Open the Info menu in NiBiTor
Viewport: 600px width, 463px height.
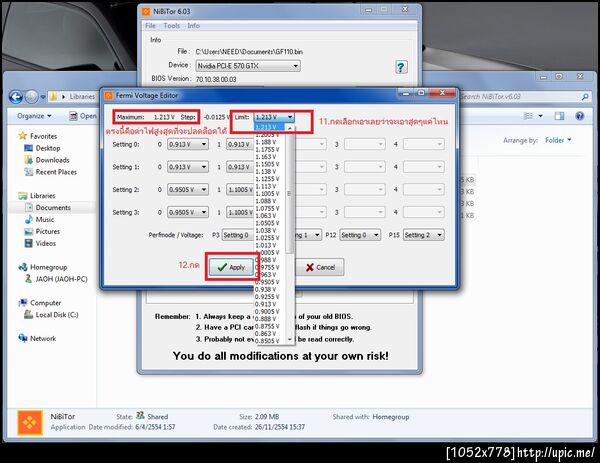tap(193, 26)
